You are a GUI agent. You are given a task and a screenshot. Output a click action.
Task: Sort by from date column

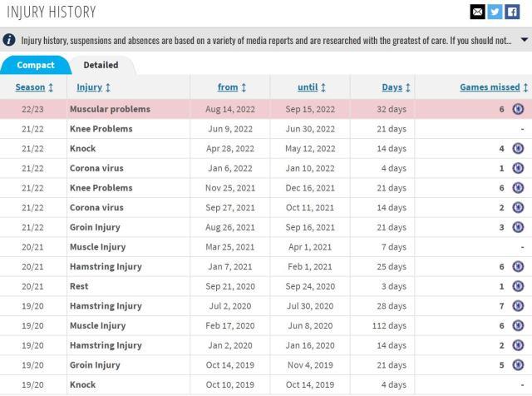tap(232, 87)
